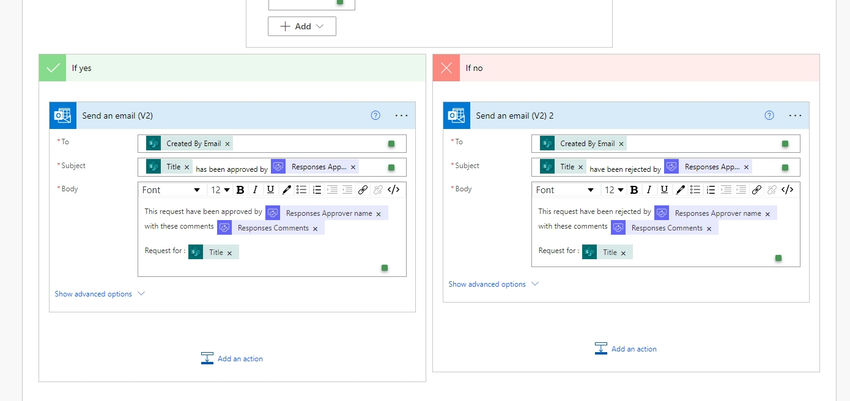Open ellipsis menu of Send an email (V2) 2
The height and width of the screenshot is (401, 850).
[795, 115]
